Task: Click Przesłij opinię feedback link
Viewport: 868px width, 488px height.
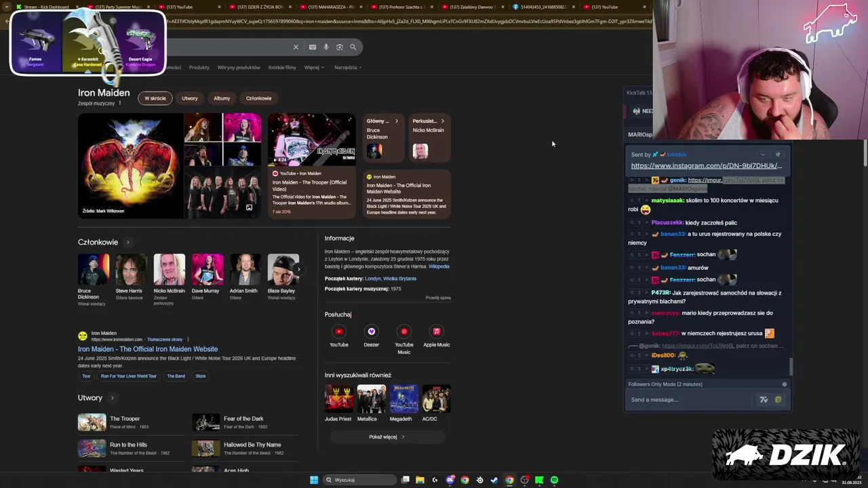Action: [x=438, y=298]
